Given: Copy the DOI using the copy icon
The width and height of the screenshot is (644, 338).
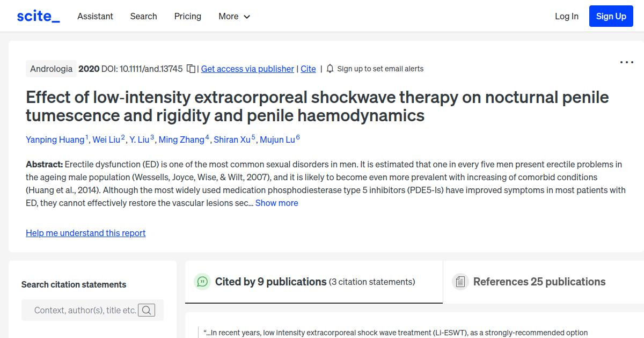Looking at the screenshot, I should click(x=191, y=69).
